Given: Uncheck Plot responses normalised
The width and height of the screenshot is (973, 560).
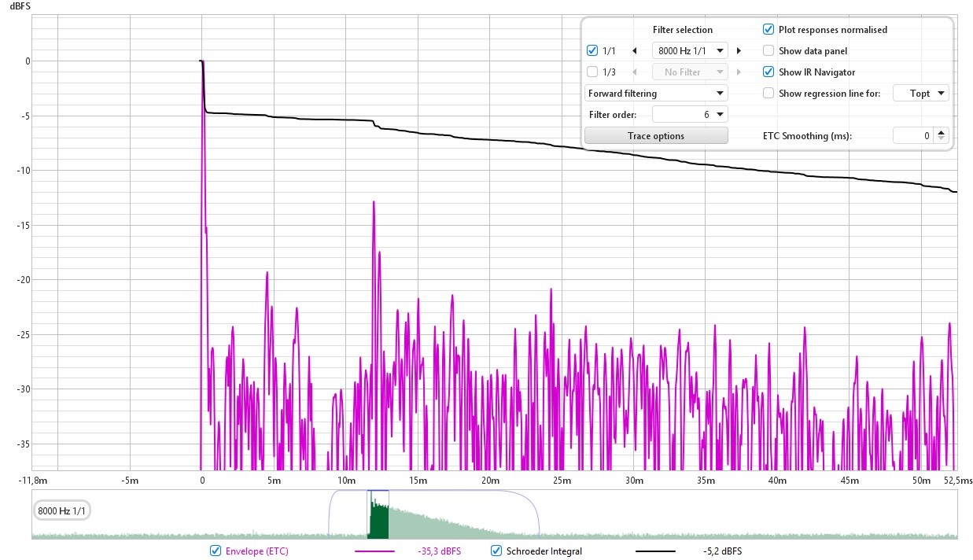Looking at the screenshot, I should point(768,30).
